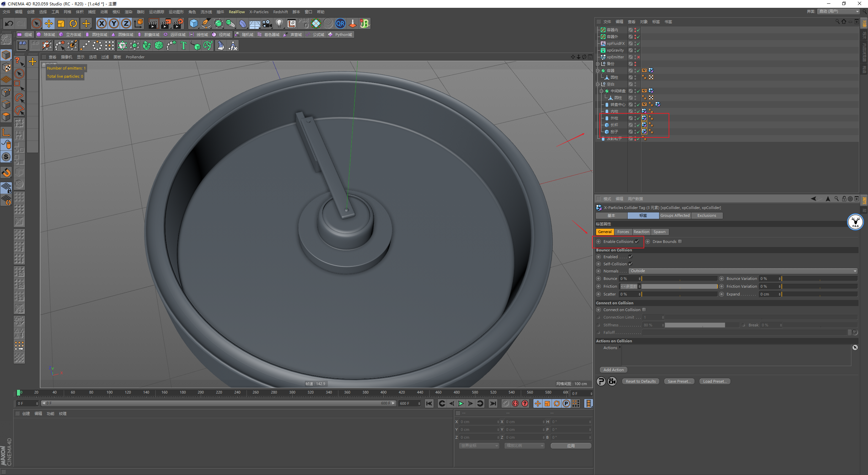Open the Forces sub-tab
The image size is (868, 475).
point(623,232)
